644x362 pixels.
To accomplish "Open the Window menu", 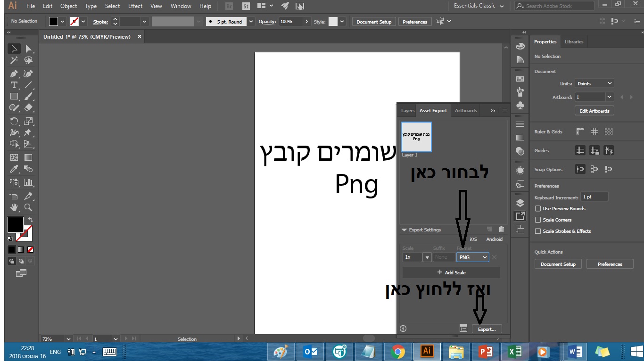I will tap(181, 6).
